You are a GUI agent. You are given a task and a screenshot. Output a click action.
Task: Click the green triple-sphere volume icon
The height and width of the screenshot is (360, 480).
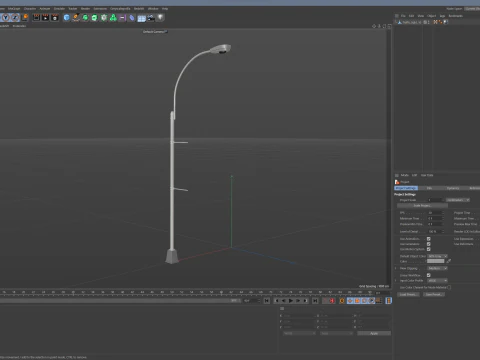point(113,17)
